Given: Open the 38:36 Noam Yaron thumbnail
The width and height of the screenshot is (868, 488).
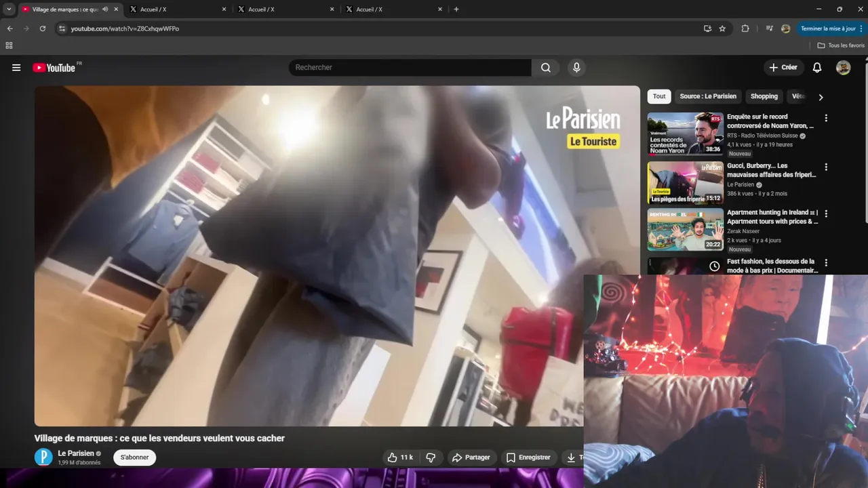Looking at the screenshot, I should [x=685, y=134].
